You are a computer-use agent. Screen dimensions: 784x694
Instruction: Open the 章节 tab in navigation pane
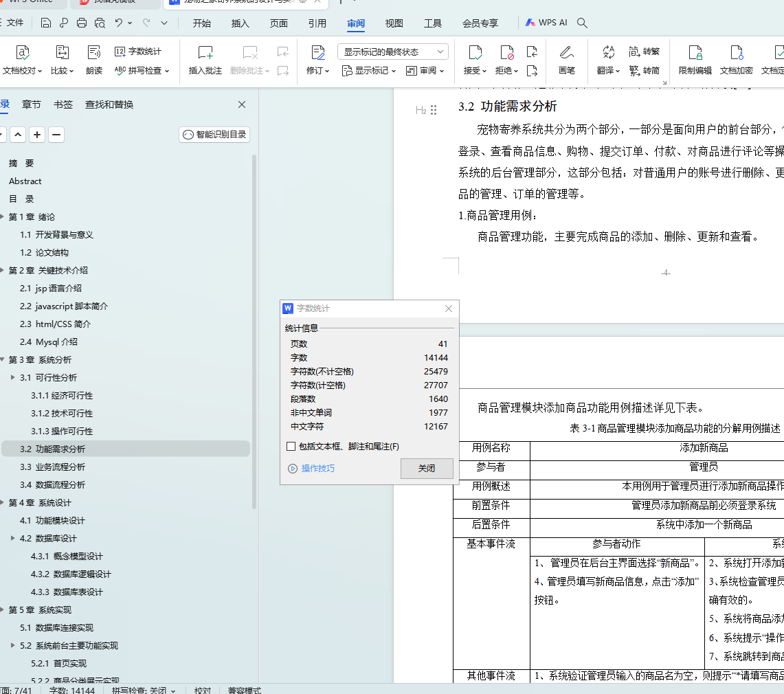click(x=32, y=104)
